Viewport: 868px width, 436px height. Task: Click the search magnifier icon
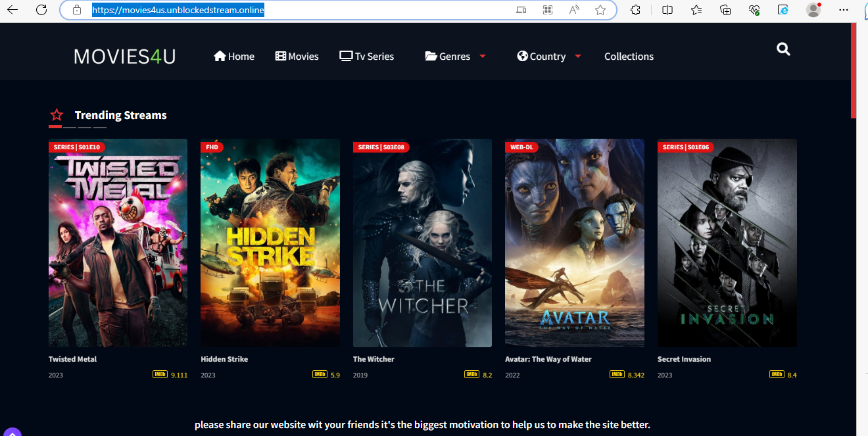(x=783, y=49)
